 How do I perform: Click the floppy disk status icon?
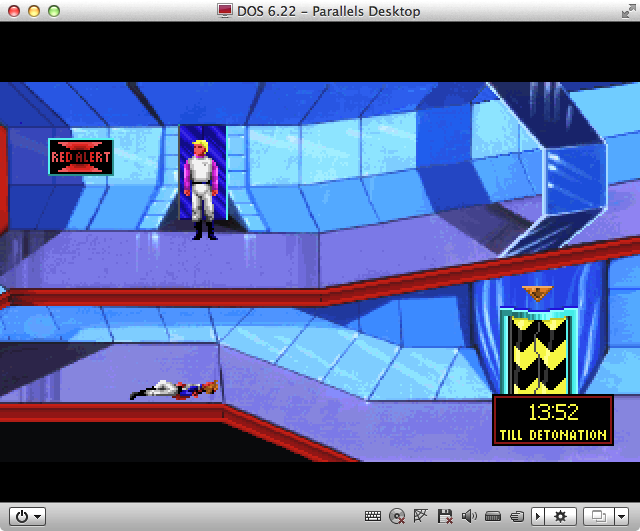click(445, 516)
